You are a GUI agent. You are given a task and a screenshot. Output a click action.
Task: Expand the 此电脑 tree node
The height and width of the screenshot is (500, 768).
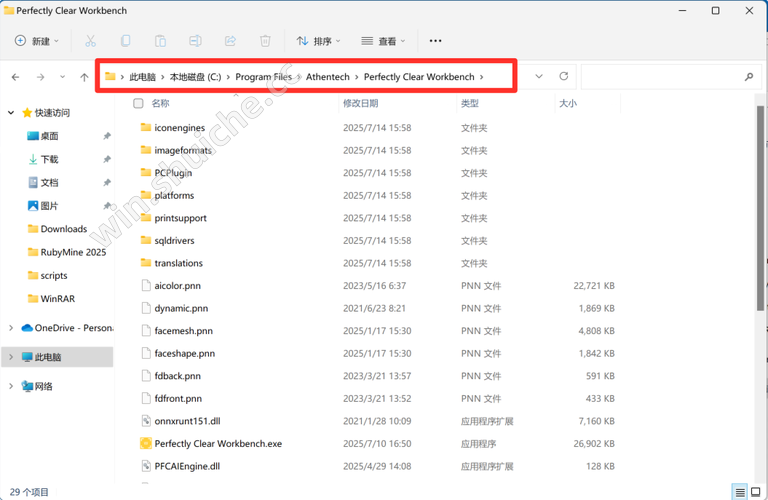pos(11,357)
